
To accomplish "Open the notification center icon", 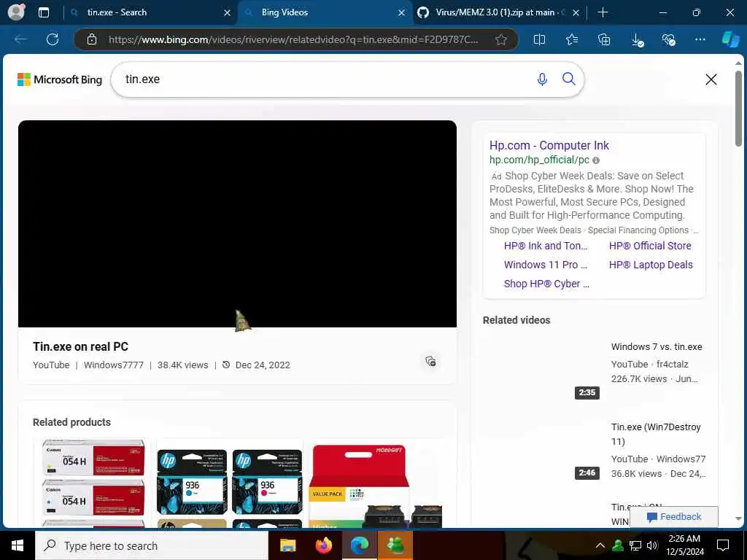I will coord(723,545).
